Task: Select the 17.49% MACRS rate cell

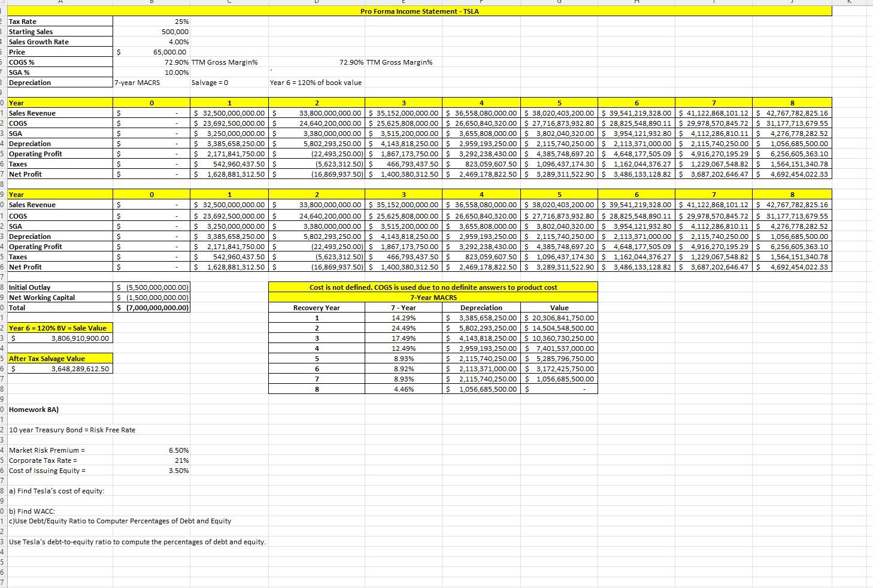Action: [x=404, y=338]
